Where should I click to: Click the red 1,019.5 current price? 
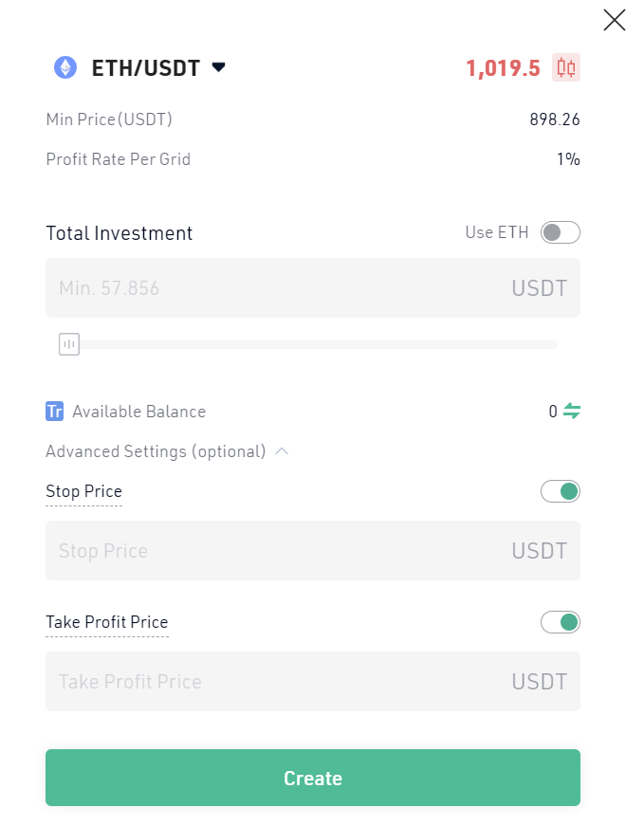tap(503, 68)
